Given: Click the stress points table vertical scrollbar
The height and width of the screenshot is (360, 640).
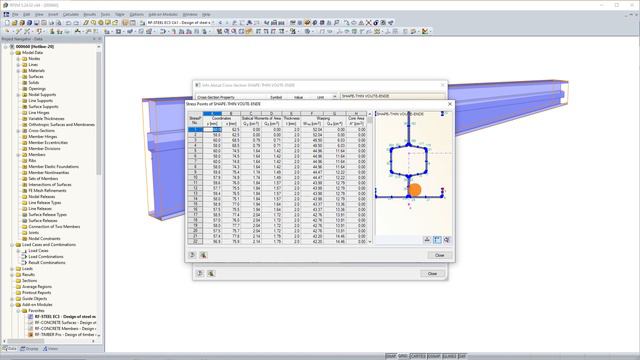Looking at the screenshot, I should coord(370,178).
